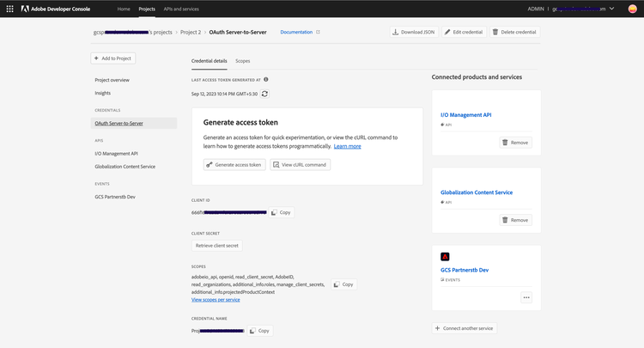Click the GCS Partnerstb Dev Adobe icon
The width and height of the screenshot is (644, 348).
445,257
